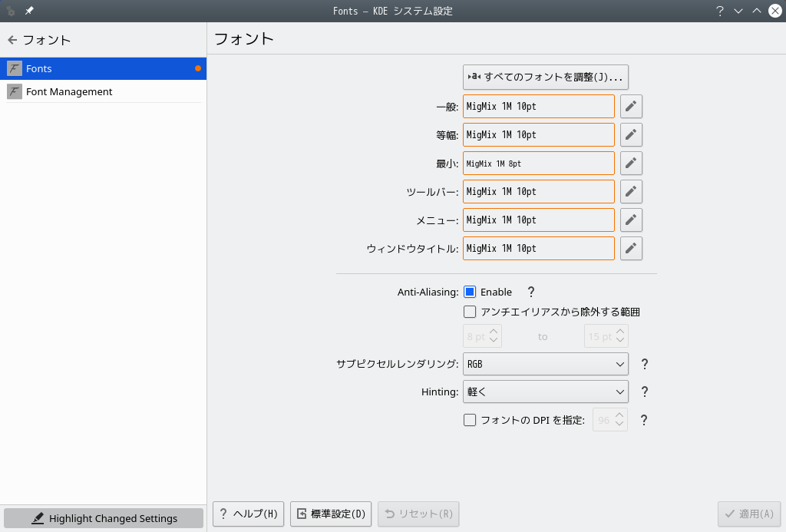Select Font Management in the sidebar
Screen dimensions: 786x532
(x=104, y=92)
